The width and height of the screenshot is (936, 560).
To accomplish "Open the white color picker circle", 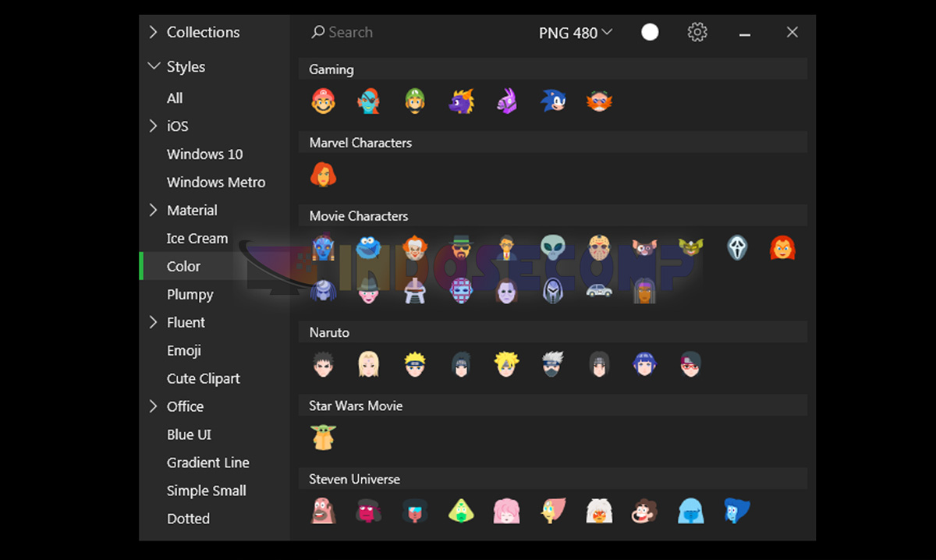I will tap(650, 32).
